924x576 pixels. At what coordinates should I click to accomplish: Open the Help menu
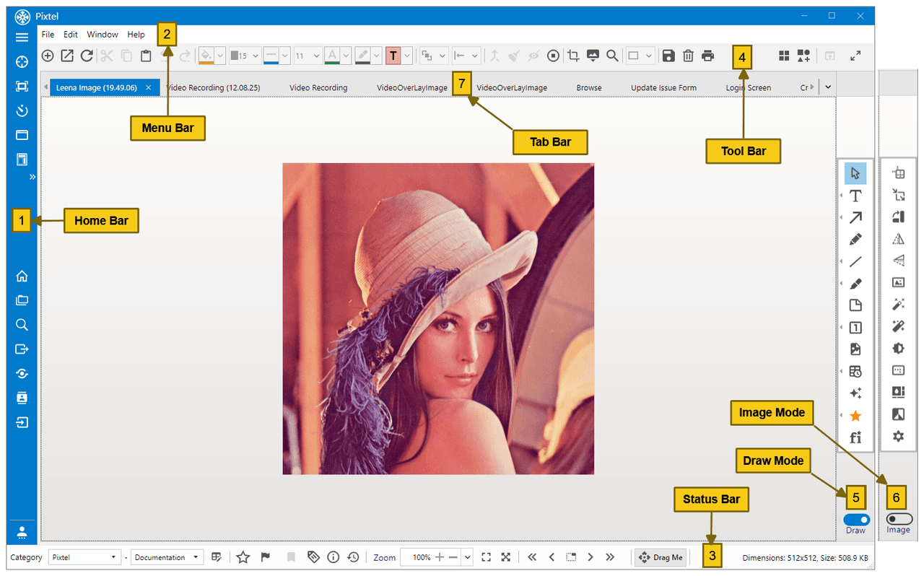pyautogui.click(x=136, y=34)
